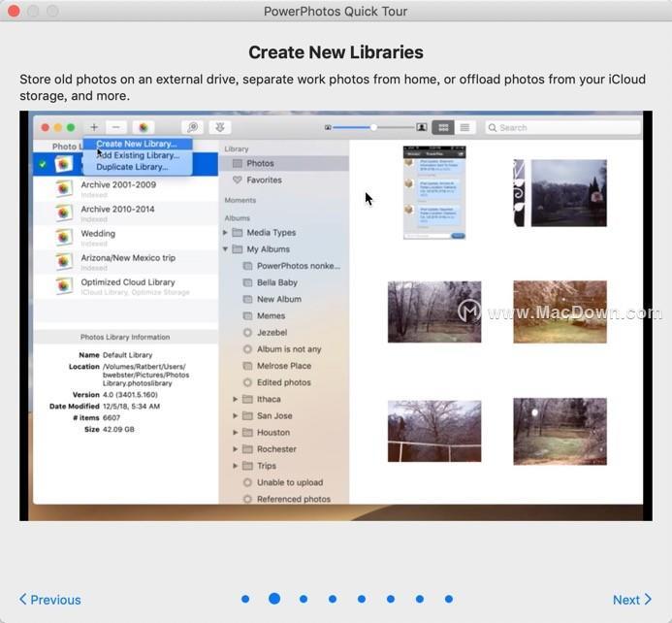Expand the San Jose folder
This screenshot has width=672, height=623.
(235, 416)
